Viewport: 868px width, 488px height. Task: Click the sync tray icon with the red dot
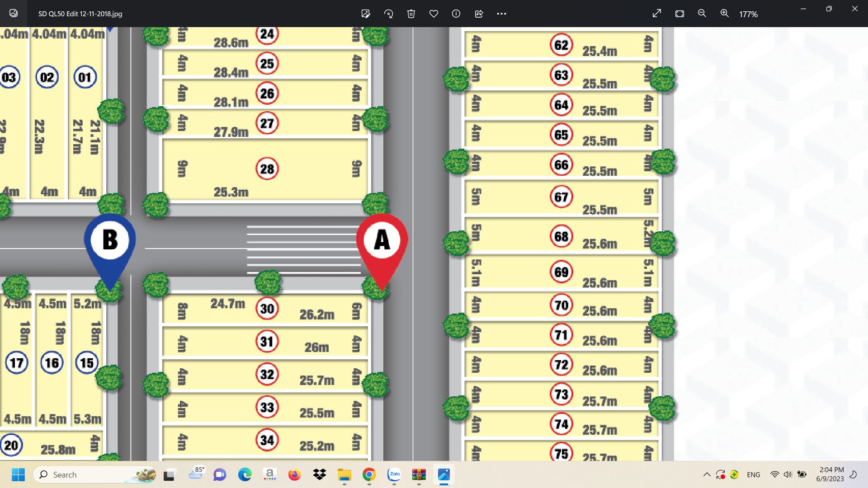721,474
